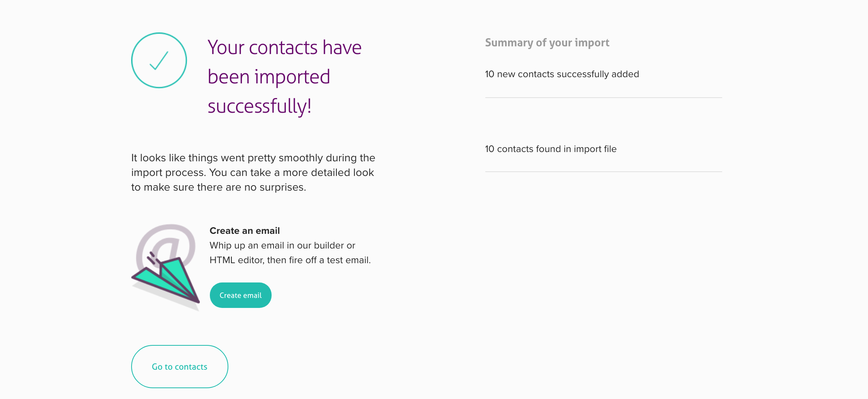Click the "to make sure there are no surprises" line
Viewport: 868px width, 399px height.
[x=218, y=187]
